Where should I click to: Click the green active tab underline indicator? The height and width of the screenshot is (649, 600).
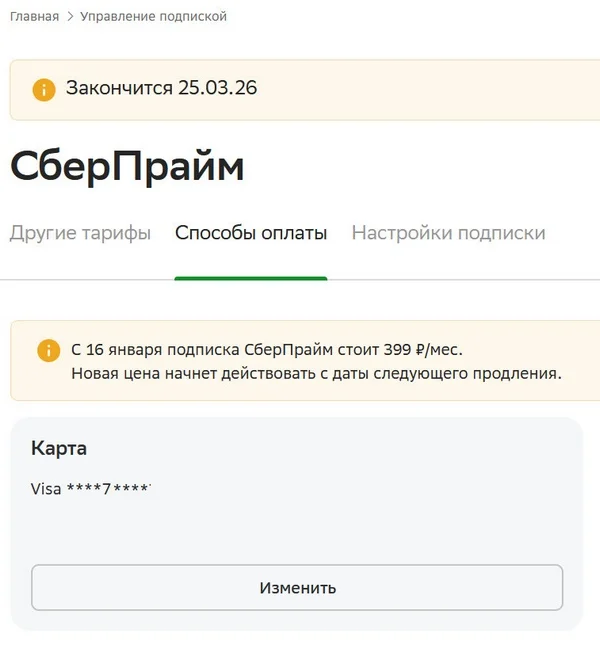(251, 279)
